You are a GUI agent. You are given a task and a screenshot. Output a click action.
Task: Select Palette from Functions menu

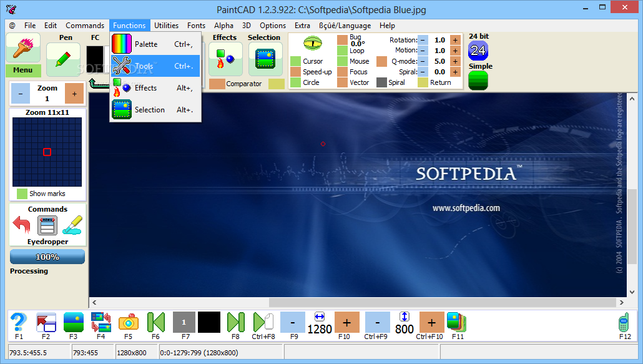155,44
